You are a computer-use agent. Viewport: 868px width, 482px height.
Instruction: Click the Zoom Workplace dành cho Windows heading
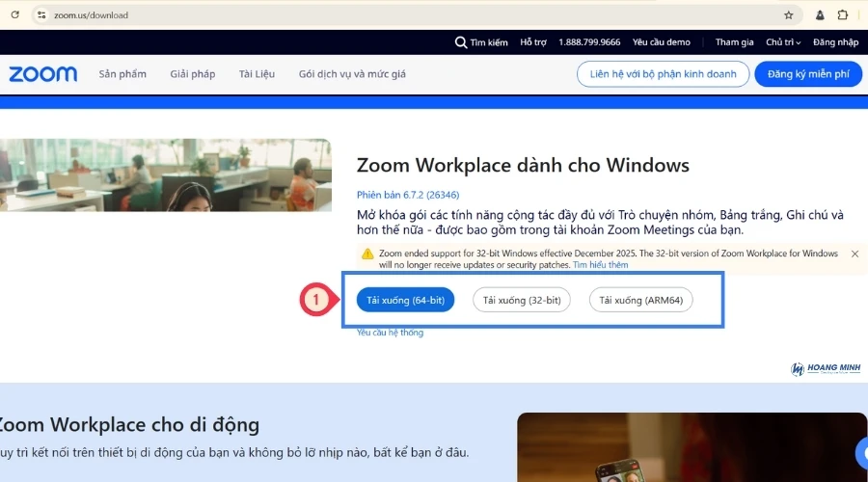(523, 165)
